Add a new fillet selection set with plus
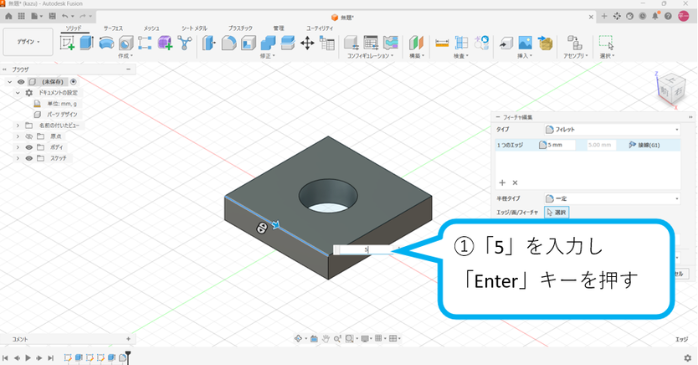This screenshot has height=365, width=698. pyautogui.click(x=502, y=182)
